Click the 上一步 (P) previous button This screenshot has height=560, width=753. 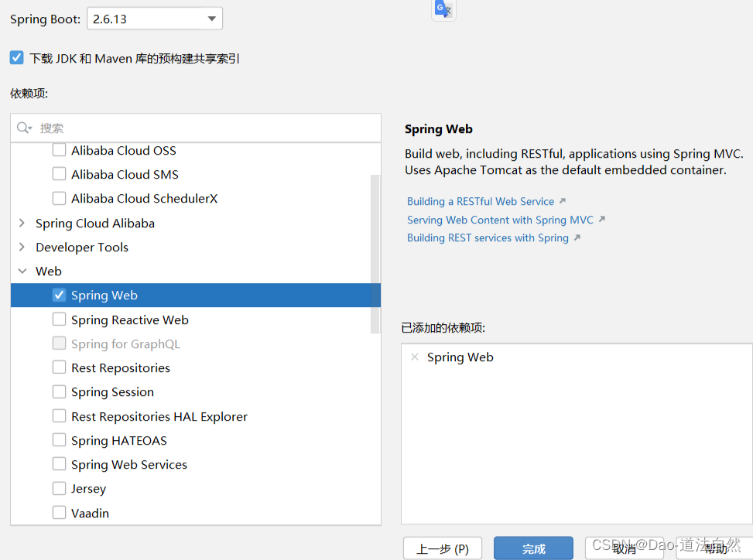[x=443, y=548]
